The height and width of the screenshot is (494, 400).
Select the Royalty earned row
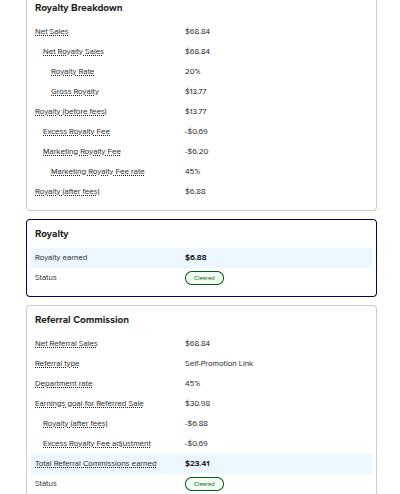[201, 258]
